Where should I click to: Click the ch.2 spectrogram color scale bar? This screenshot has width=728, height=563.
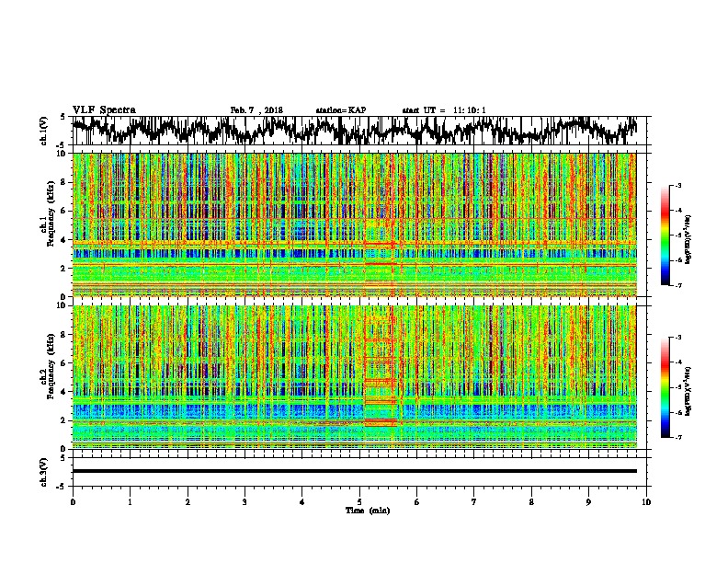[x=665, y=387]
